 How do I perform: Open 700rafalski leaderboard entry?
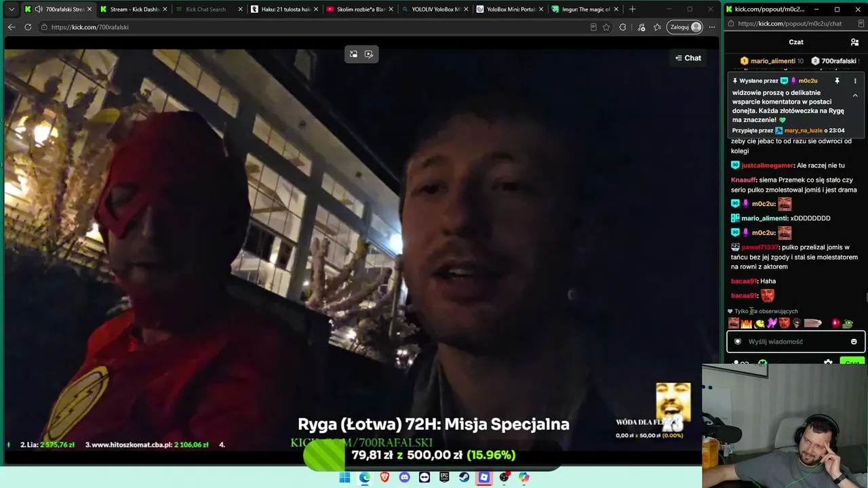point(834,61)
